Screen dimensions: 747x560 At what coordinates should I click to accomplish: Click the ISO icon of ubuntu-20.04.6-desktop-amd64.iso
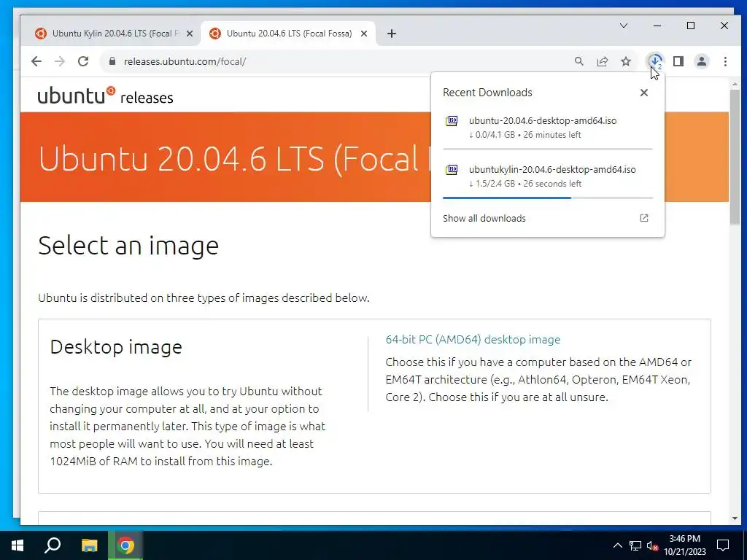[452, 121]
